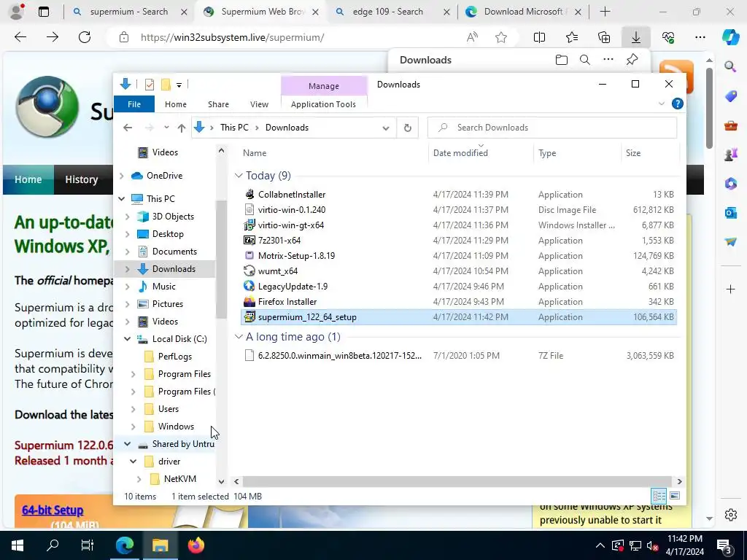
Task: Open more options in Edge Downloads panel
Action: (x=608, y=60)
